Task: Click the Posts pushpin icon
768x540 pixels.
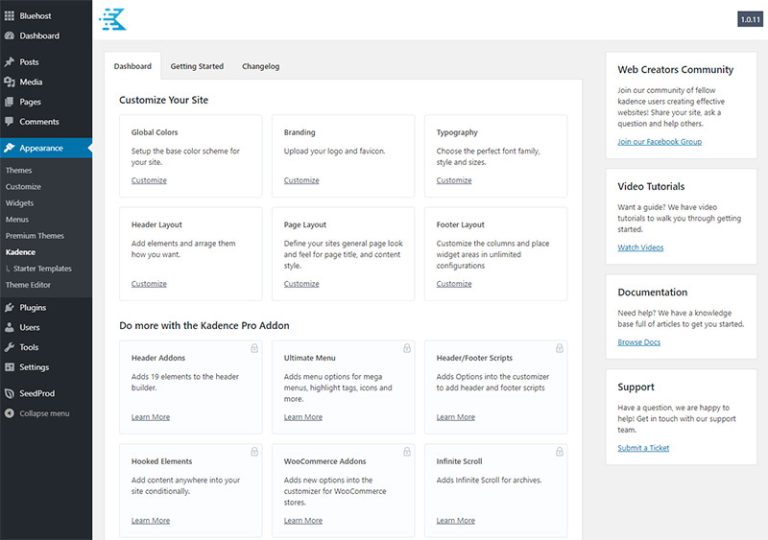Action: click(9, 62)
